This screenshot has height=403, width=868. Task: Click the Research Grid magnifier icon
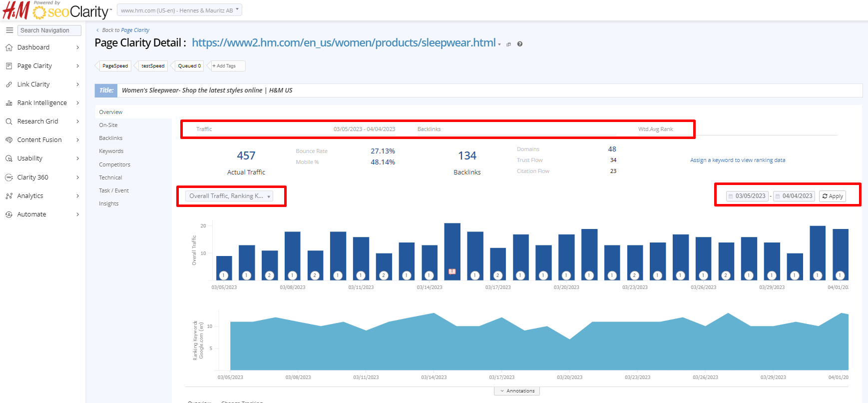click(x=9, y=121)
